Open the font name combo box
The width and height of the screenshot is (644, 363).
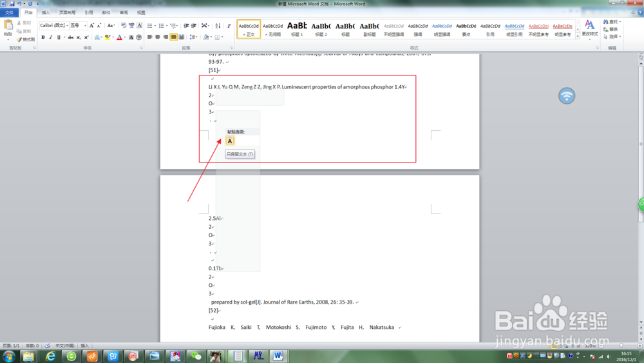(x=54, y=26)
